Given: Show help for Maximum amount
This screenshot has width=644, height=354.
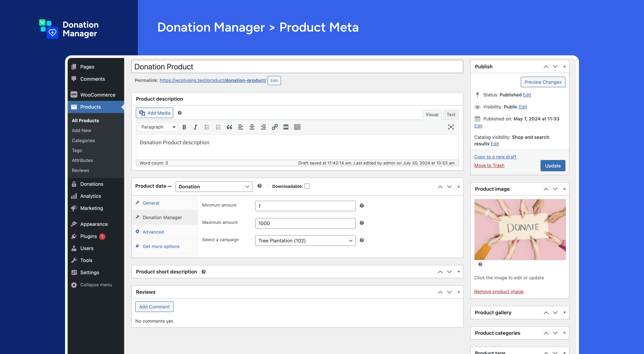Looking at the screenshot, I should click(361, 223).
